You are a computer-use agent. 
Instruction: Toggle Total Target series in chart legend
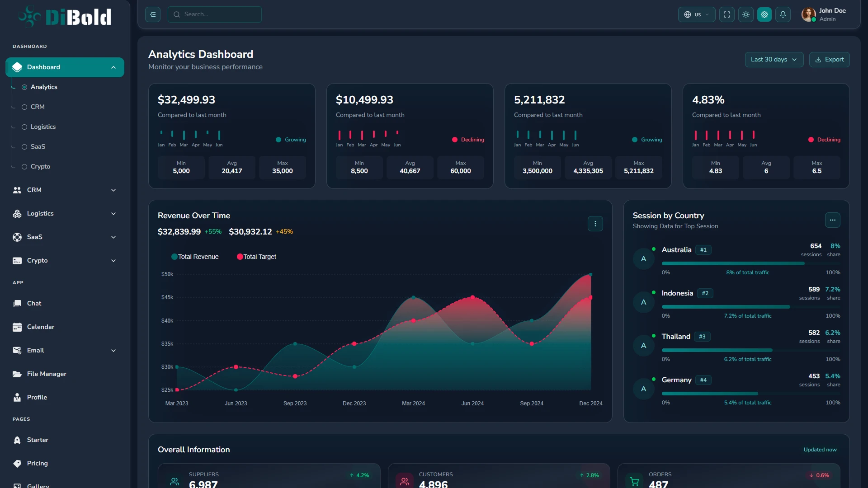[x=256, y=257]
